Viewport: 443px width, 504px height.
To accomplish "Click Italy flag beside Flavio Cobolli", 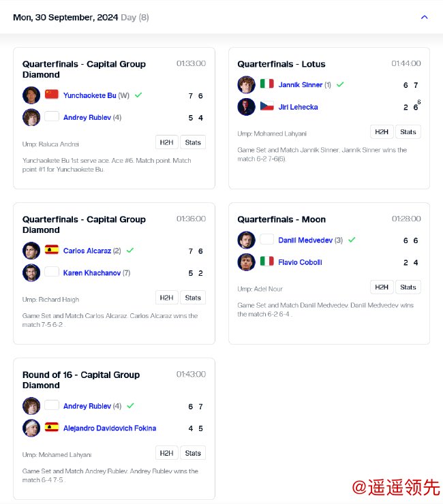I will point(267,262).
